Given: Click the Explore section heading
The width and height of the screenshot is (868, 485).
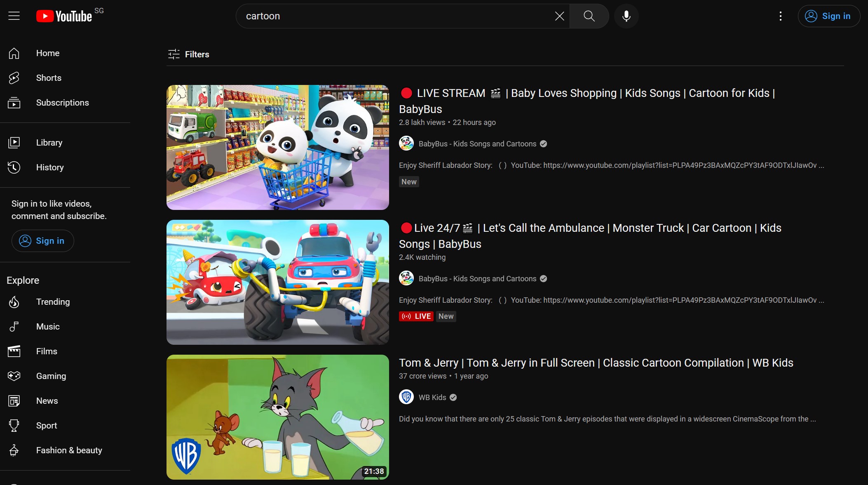Looking at the screenshot, I should click(x=23, y=280).
